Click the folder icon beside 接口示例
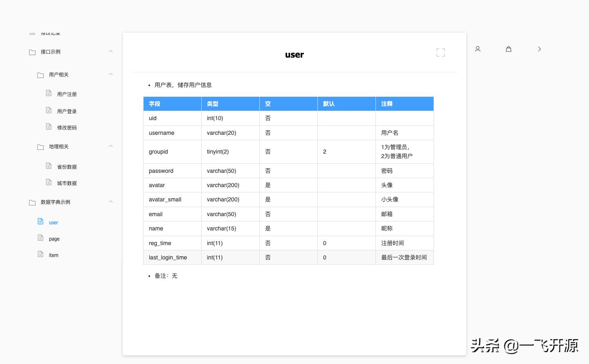The width and height of the screenshot is (589, 364). tap(32, 52)
